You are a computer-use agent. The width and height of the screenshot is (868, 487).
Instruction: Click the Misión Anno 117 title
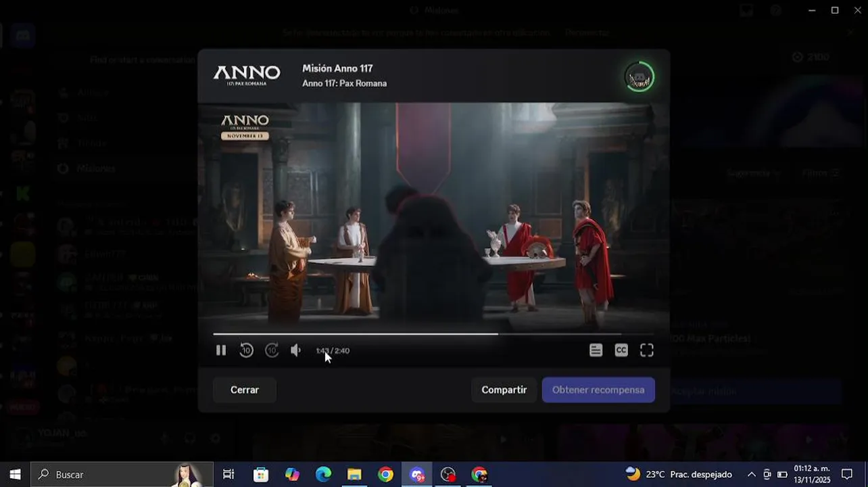tap(337, 68)
